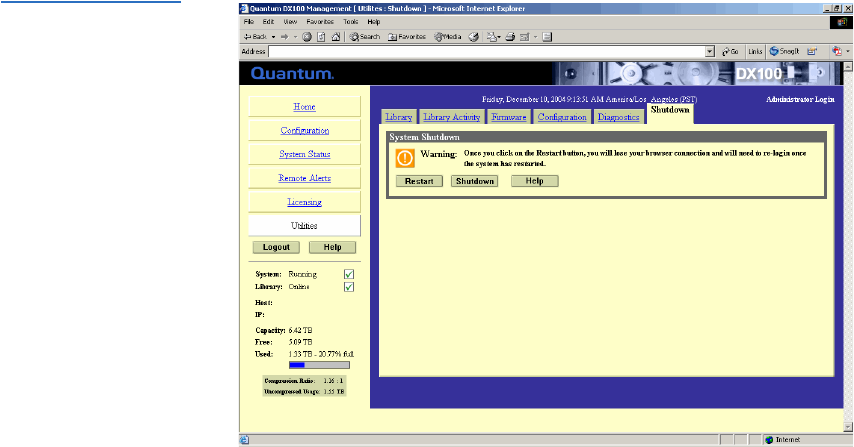Click the Administrator Login text
This screenshot has width=854, height=447.
(800, 99)
